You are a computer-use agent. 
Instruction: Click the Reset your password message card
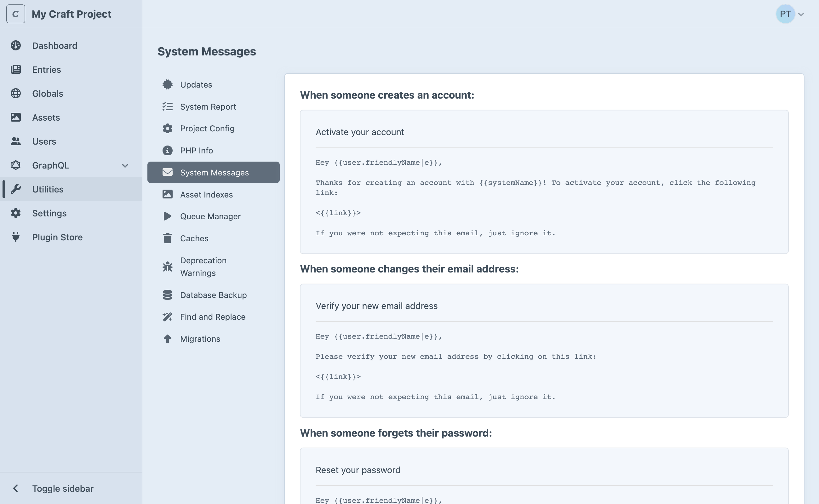point(544,477)
